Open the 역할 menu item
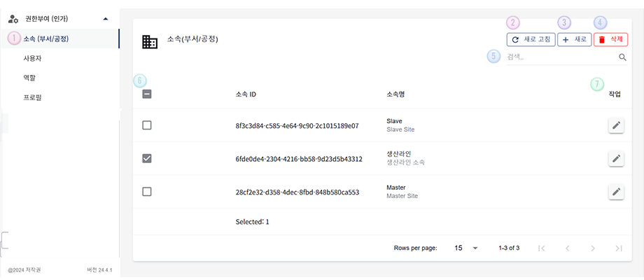The image size is (644, 280). 29,78
